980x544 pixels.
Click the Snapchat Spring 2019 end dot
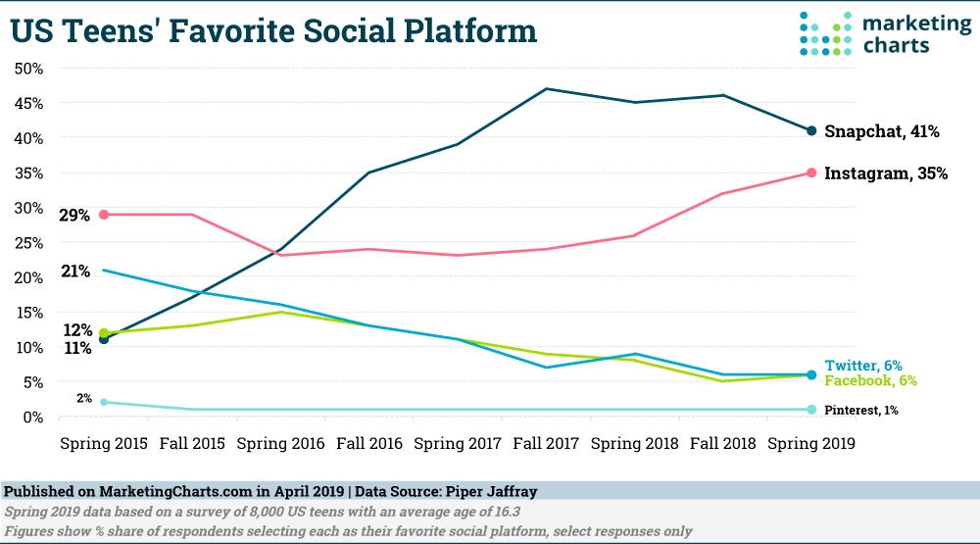click(811, 130)
